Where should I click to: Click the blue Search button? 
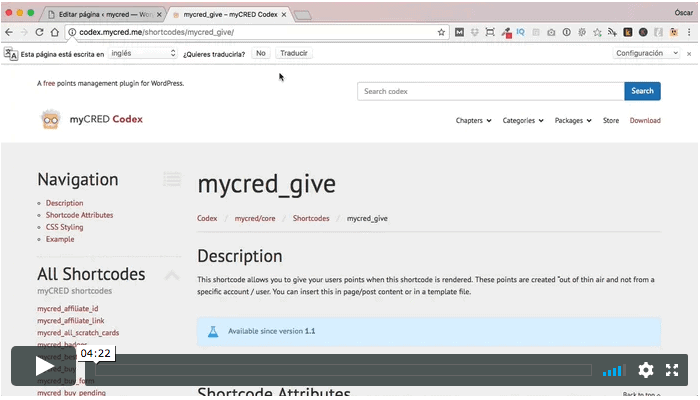click(x=642, y=91)
